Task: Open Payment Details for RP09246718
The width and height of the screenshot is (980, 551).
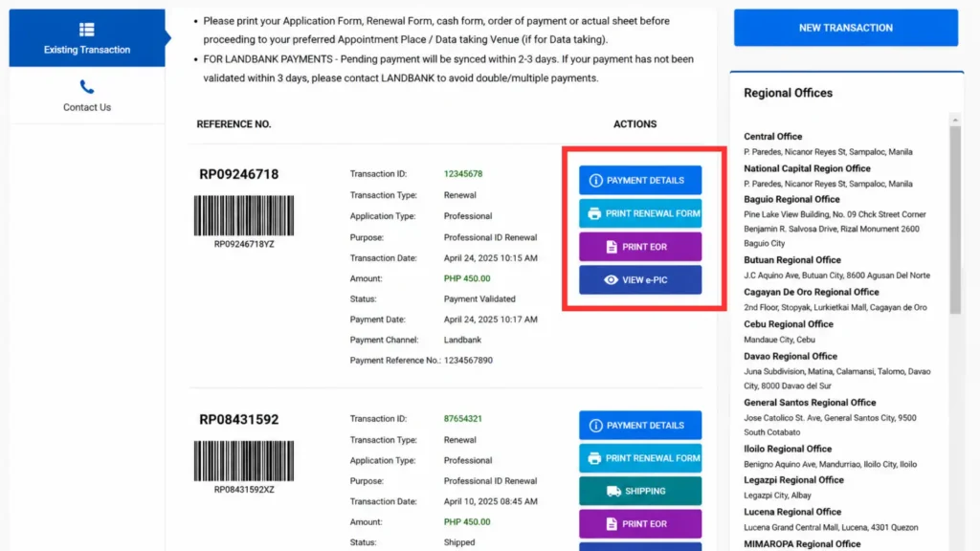Action: (640, 180)
